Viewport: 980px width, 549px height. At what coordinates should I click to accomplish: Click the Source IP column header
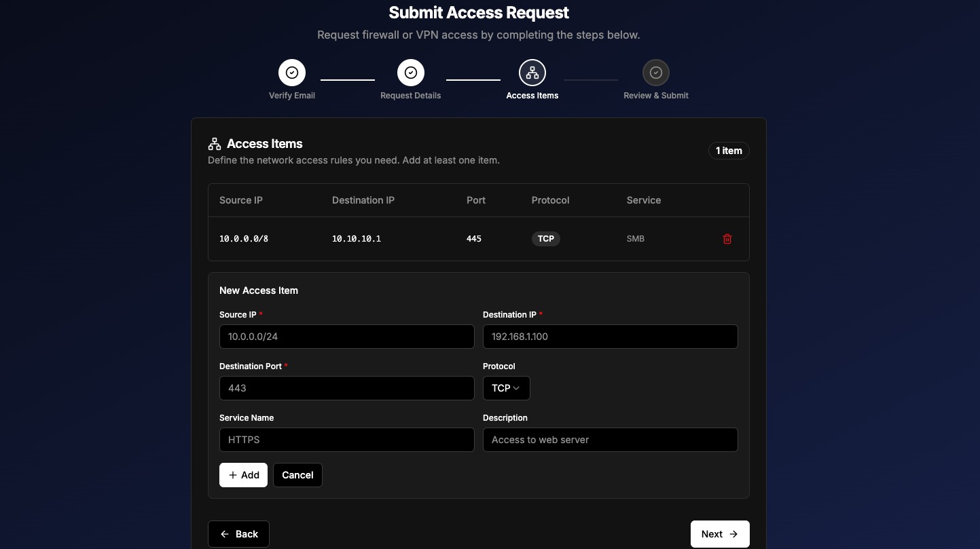pos(241,200)
